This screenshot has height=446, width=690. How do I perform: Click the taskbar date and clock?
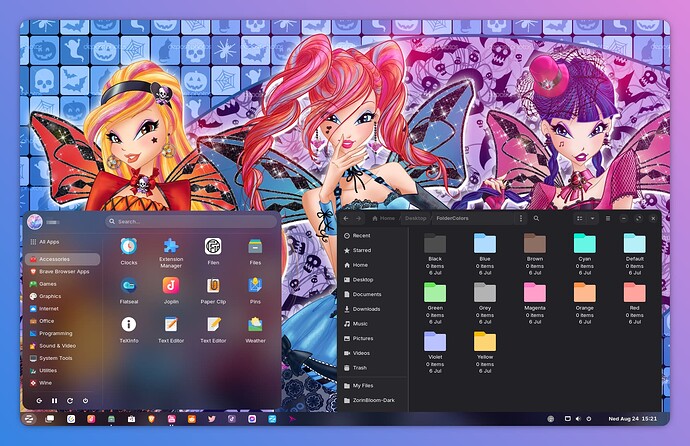(x=632, y=419)
